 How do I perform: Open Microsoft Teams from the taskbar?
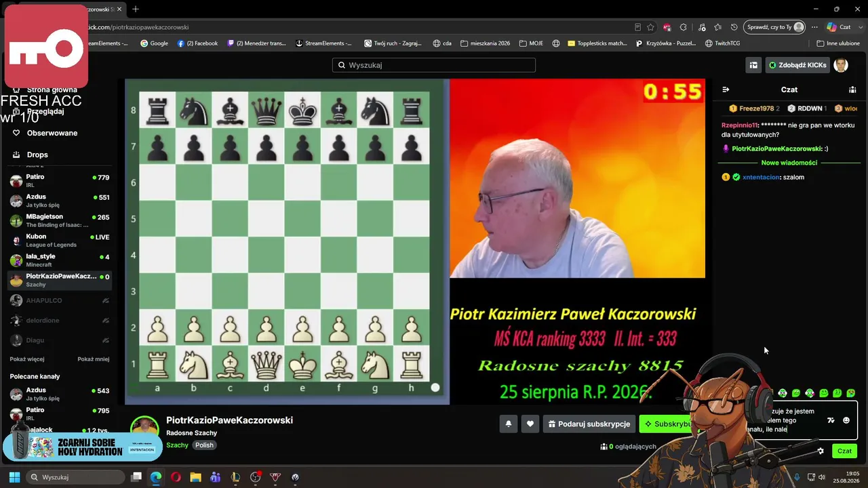[216, 477]
